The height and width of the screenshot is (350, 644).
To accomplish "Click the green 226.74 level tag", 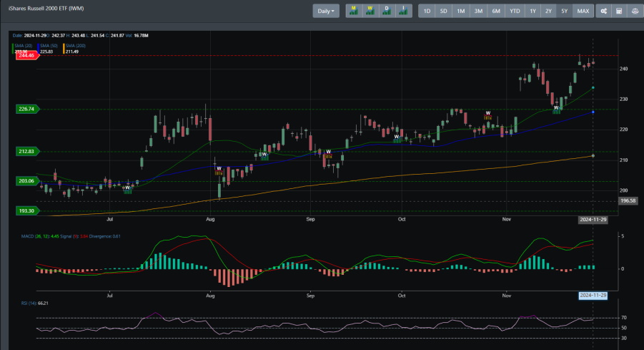I will pyautogui.click(x=27, y=109).
